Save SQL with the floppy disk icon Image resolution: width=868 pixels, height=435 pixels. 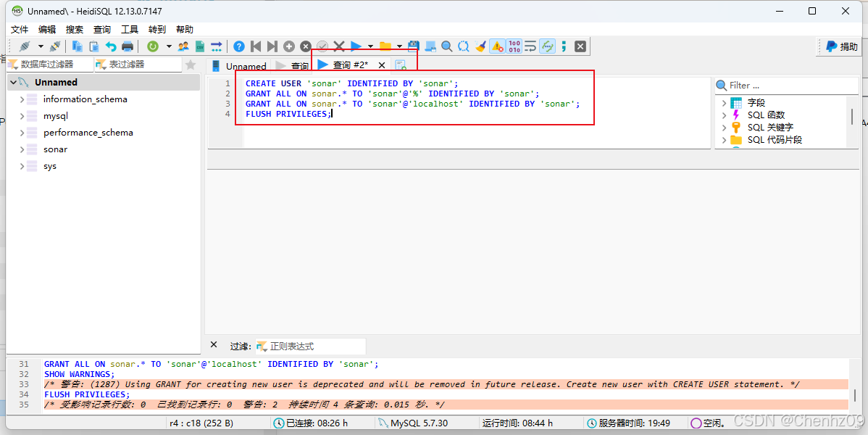click(x=414, y=46)
